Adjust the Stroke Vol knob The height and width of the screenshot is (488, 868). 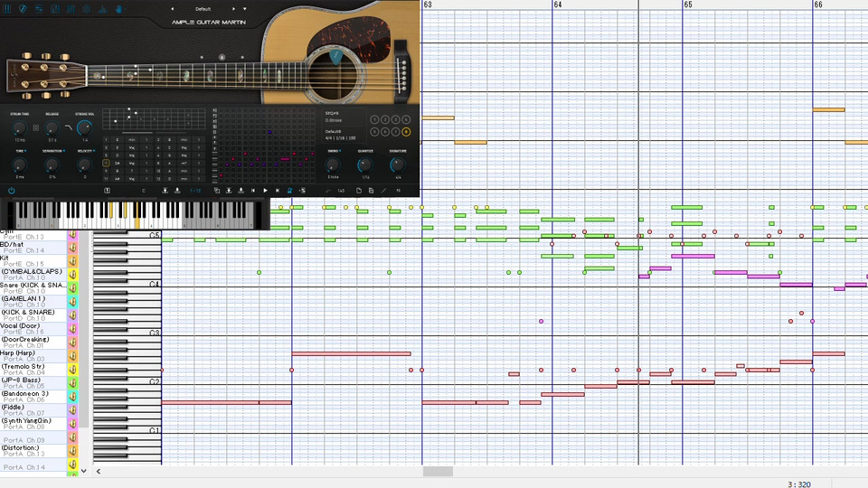pos(84,127)
